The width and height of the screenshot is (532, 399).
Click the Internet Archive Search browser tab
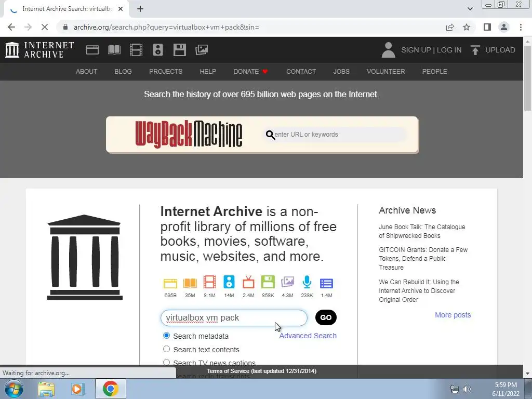click(x=66, y=9)
